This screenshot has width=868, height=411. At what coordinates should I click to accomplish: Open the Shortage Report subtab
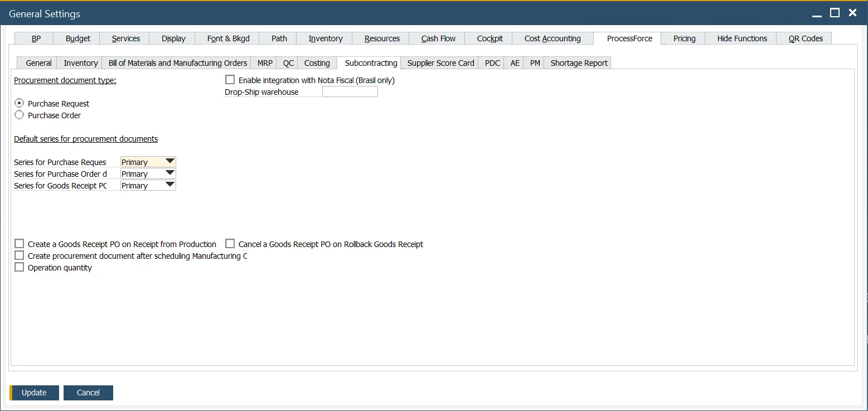pos(578,62)
